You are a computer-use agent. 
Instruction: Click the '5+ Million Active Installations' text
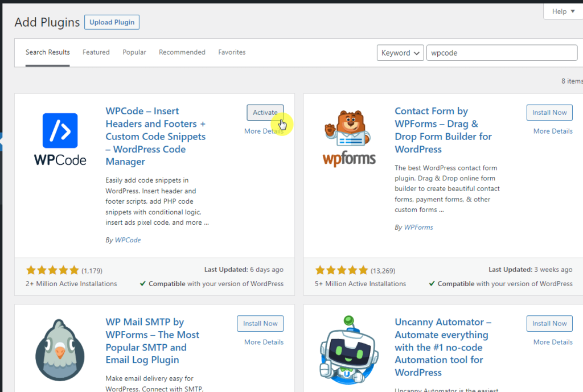tap(360, 284)
